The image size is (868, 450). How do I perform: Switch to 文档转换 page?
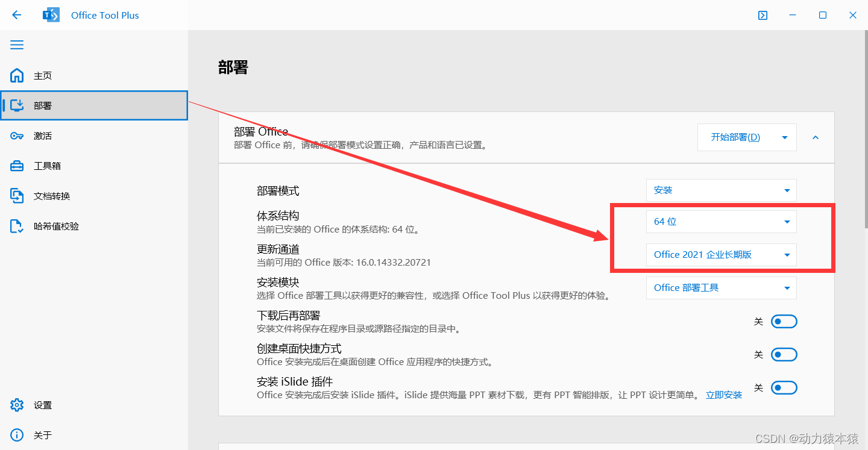[x=94, y=196]
